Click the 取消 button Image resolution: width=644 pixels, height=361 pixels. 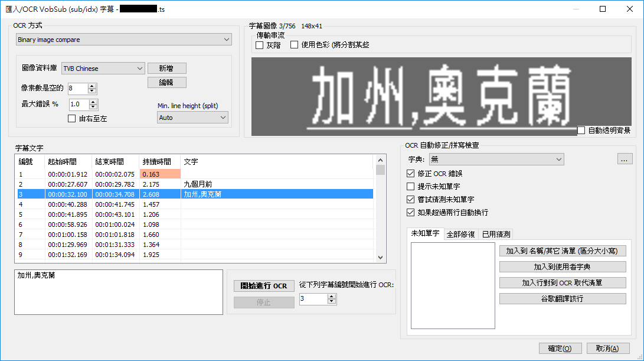608,348
